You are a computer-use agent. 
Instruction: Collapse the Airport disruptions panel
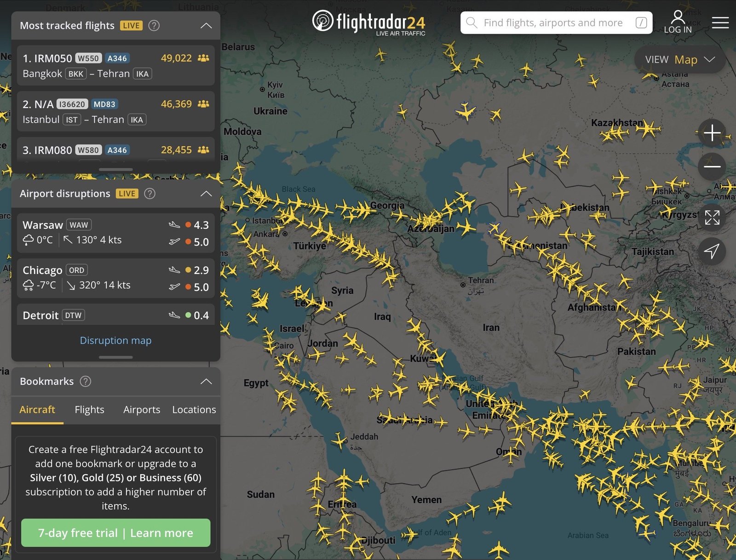(x=206, y=194)
